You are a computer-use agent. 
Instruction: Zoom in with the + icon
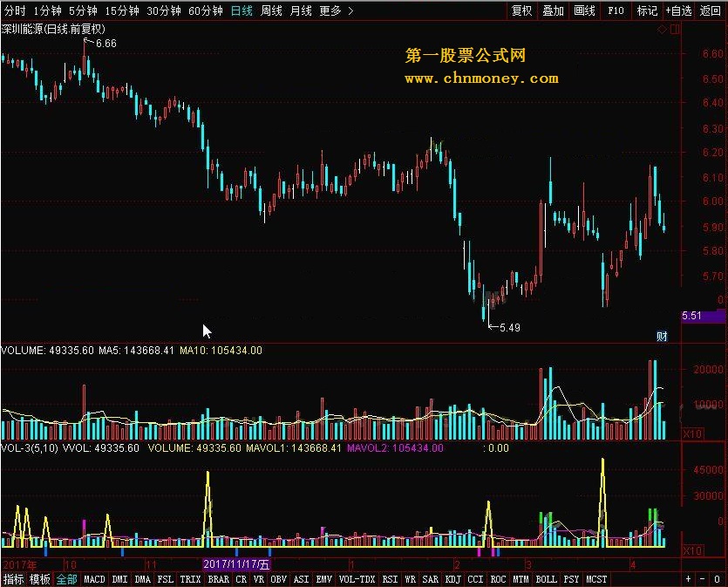(689, 579)
